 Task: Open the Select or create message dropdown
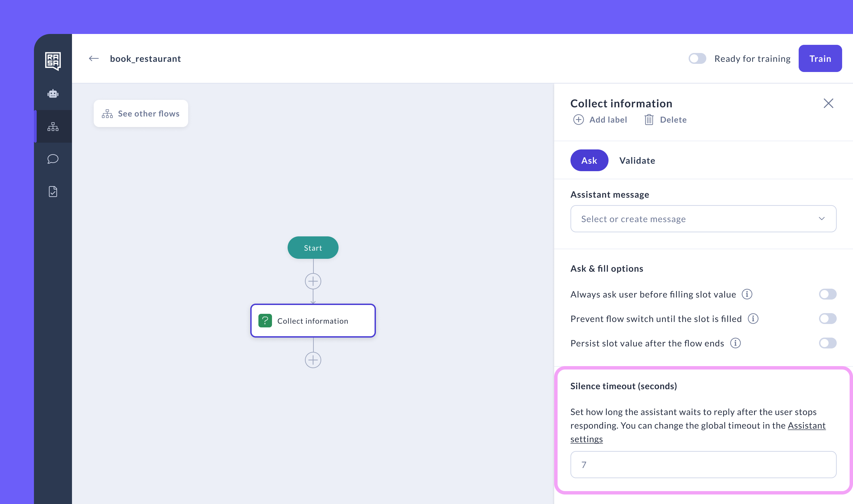pos(703,219)
